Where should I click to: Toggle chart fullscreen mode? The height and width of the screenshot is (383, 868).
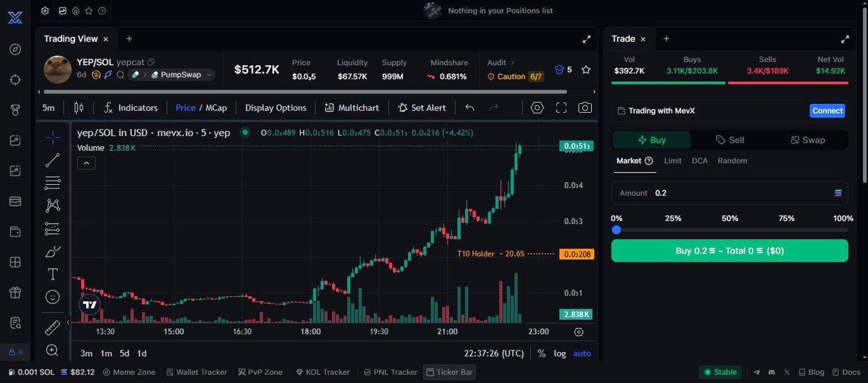[x=561, y=108]
